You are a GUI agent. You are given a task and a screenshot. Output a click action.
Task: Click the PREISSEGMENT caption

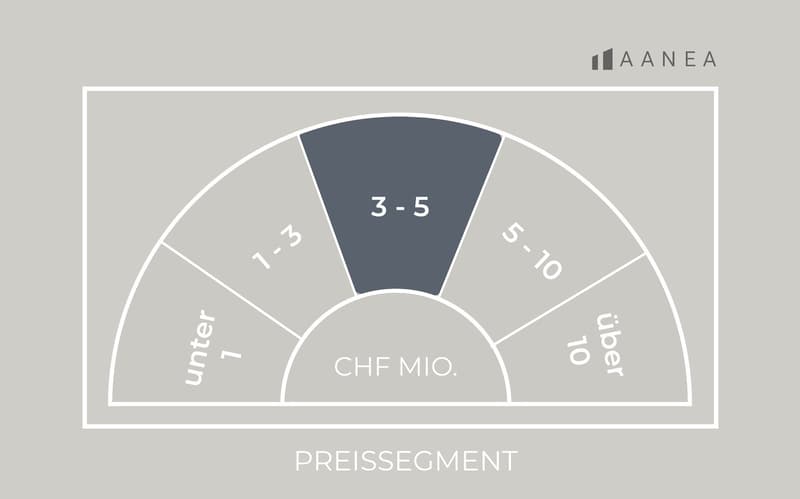click(x=406, y=461)
